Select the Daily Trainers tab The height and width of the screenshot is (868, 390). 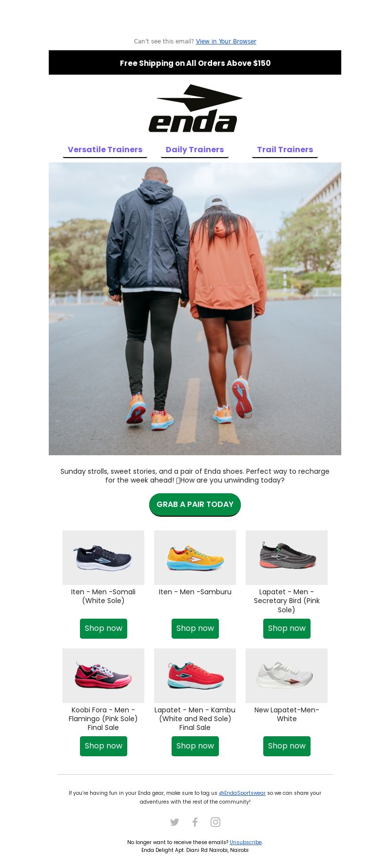pyautogui.click(x=195, y=150)
